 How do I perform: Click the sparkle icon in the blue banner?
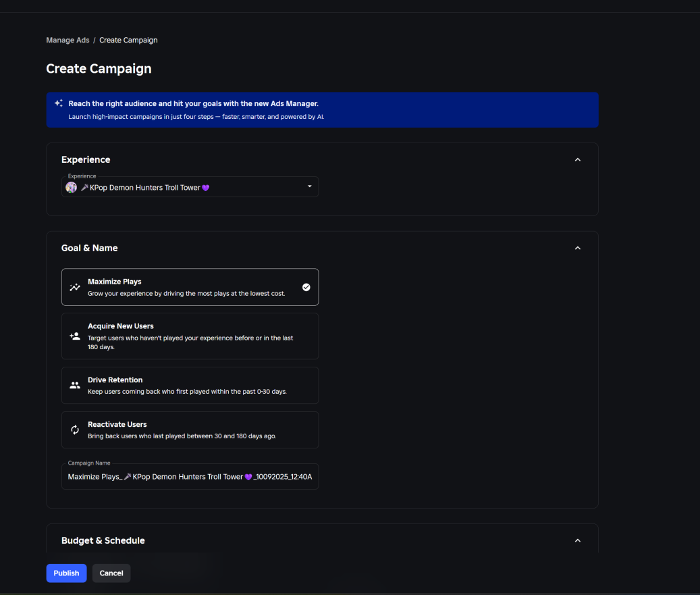[58, 103]
